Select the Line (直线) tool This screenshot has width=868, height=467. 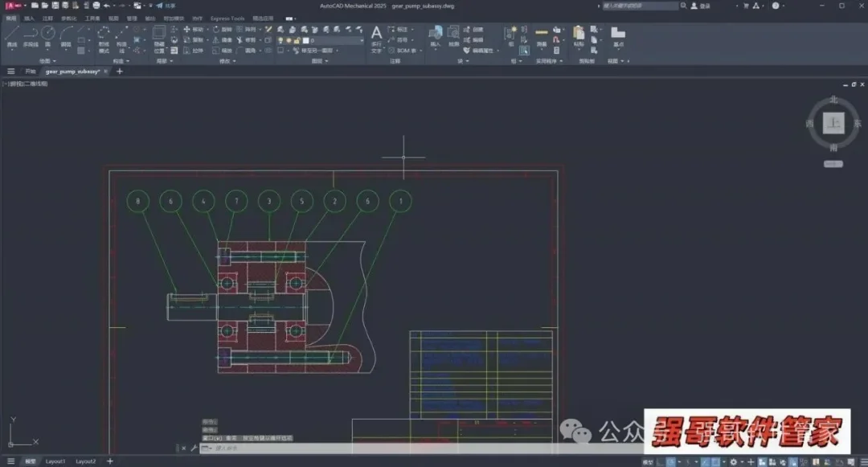click(x=11, y=36)
